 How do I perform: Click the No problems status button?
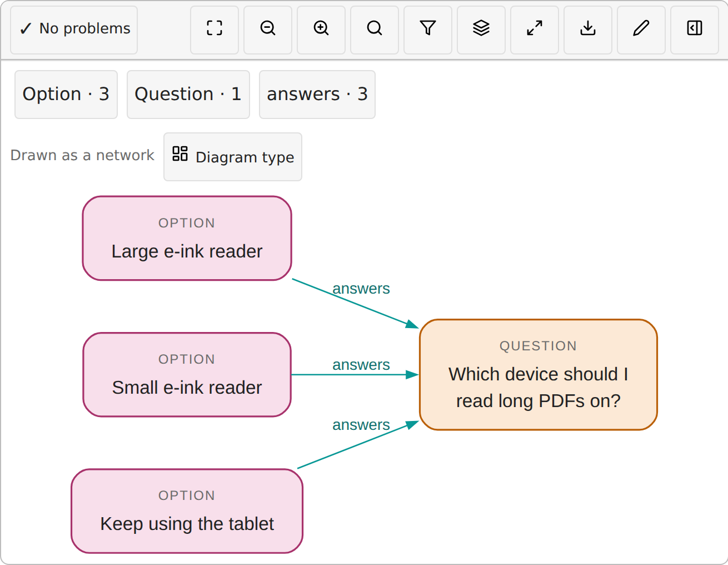coord(74,30)
